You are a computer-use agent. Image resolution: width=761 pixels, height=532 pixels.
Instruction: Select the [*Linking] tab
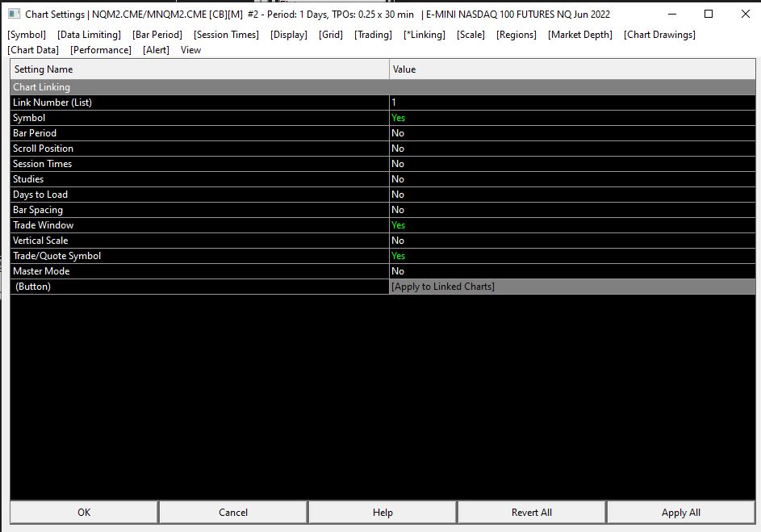tap(424, 35)
